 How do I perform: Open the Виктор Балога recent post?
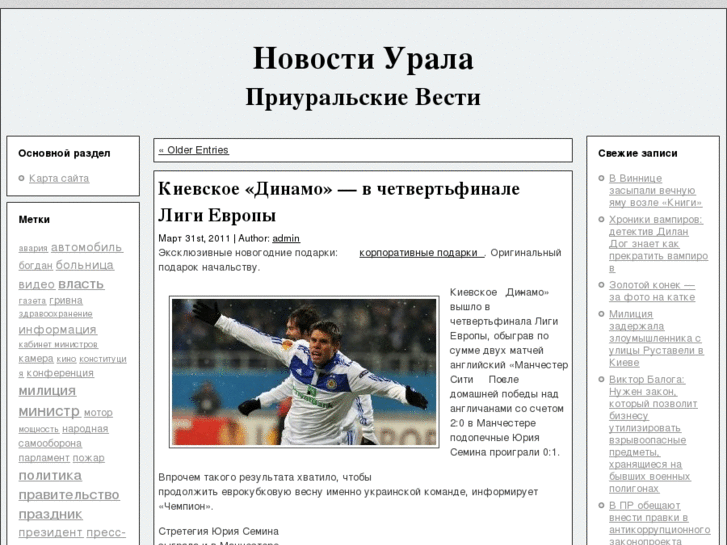[653, 434]
